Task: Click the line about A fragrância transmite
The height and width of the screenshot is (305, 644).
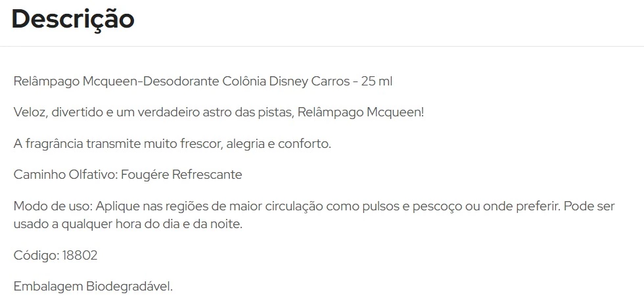Action: point(172,144)
